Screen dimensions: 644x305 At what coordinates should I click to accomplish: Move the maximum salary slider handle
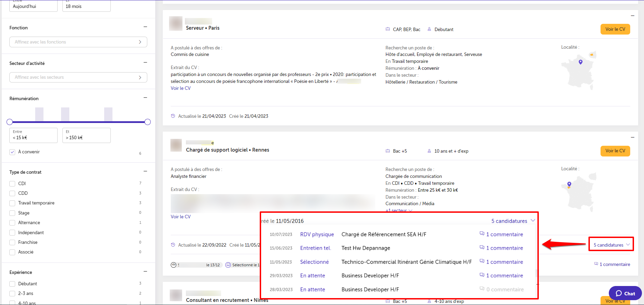[148, 122]
